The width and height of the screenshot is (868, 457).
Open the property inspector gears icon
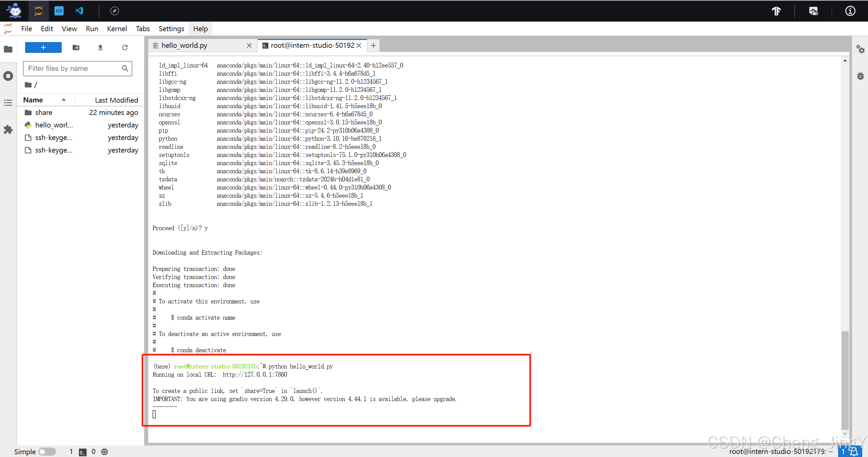pyautogui.click(x=860, y=49)
